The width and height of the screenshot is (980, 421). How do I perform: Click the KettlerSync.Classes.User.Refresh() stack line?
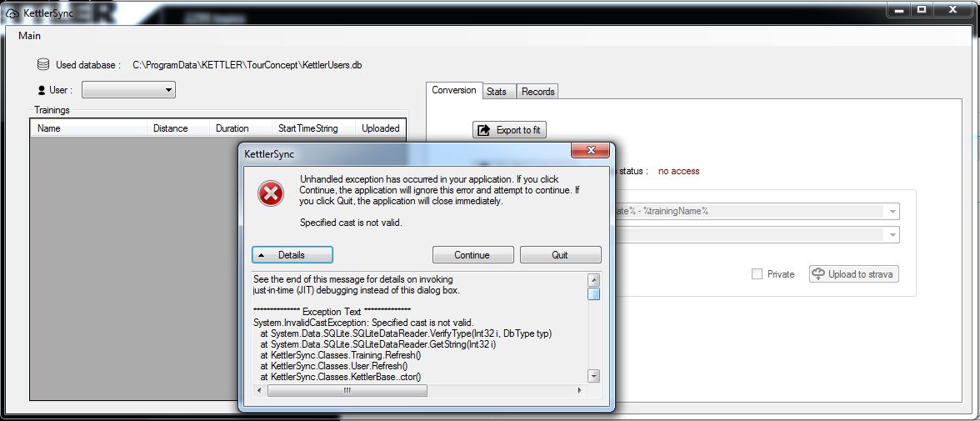(x=333, y=366)
